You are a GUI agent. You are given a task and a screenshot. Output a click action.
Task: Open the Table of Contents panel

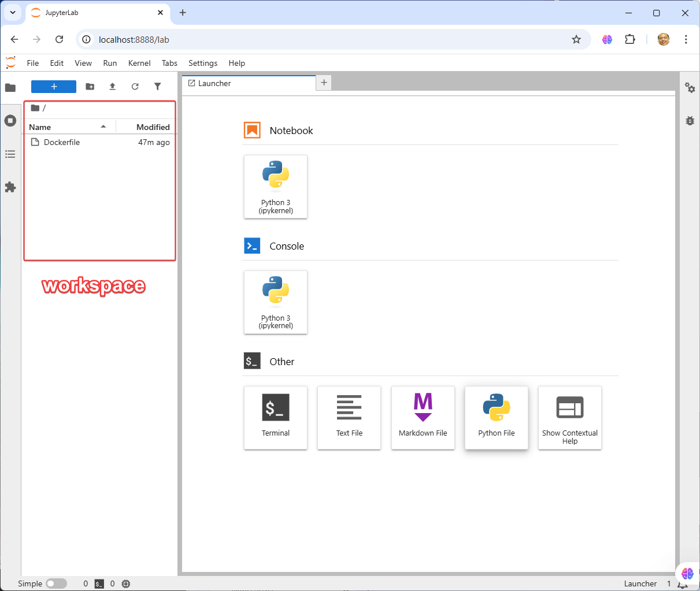(10, 154)
